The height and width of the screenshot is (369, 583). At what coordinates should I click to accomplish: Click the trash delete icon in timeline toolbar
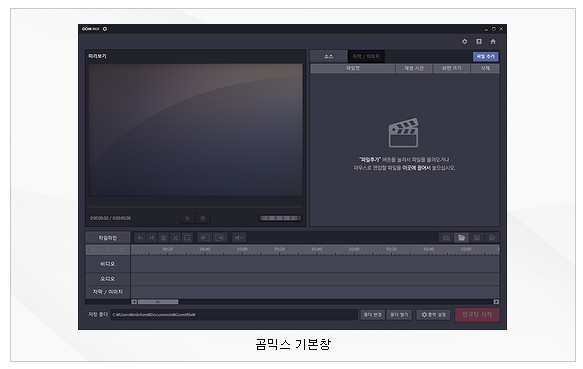click(163, 238)
